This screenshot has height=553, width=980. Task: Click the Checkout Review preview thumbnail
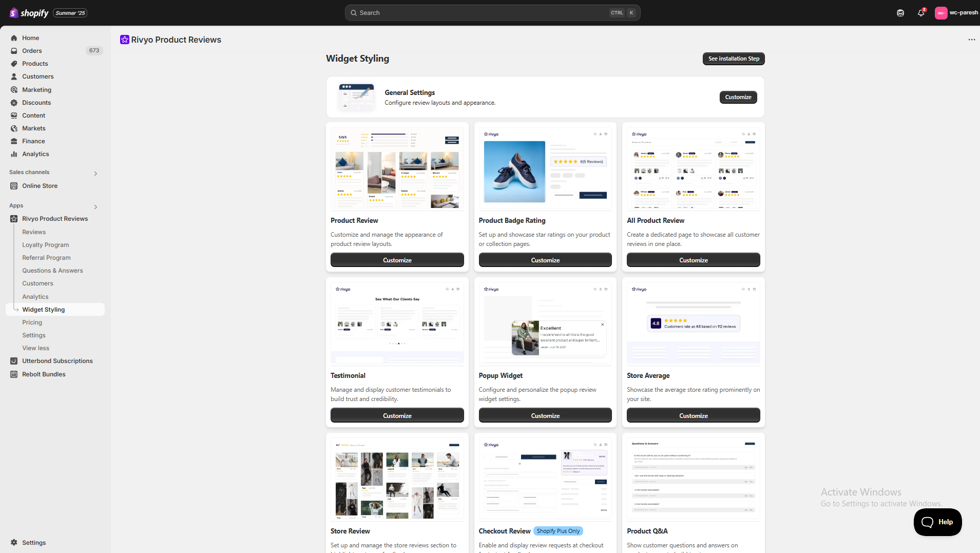pyautogui.click(x=545, y=479)
